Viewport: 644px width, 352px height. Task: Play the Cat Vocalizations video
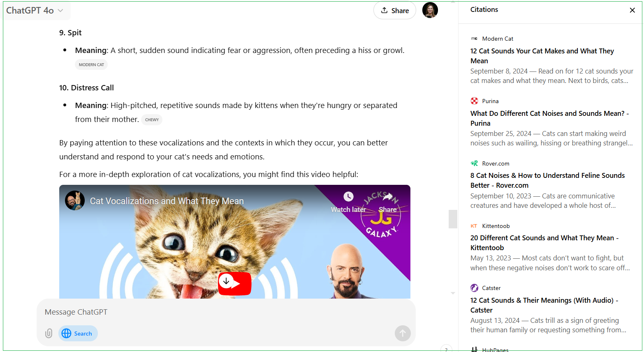234,283
